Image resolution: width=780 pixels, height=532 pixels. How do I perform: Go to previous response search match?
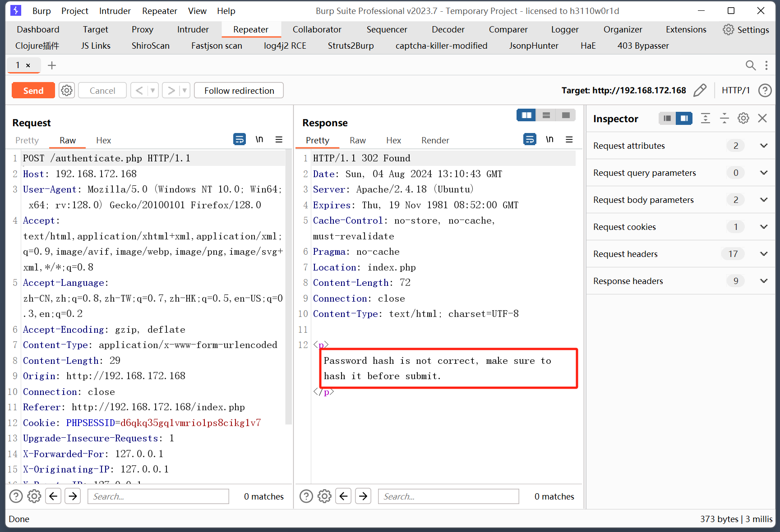[343, 496]
